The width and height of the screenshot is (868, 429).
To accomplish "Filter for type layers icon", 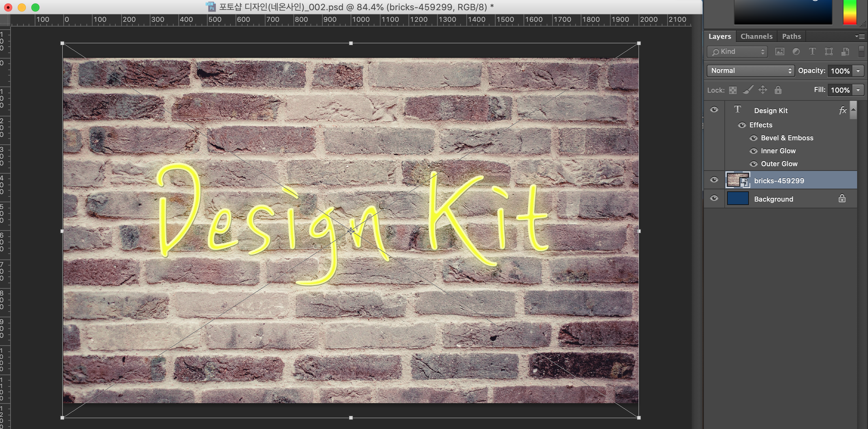I will [812, 51].
